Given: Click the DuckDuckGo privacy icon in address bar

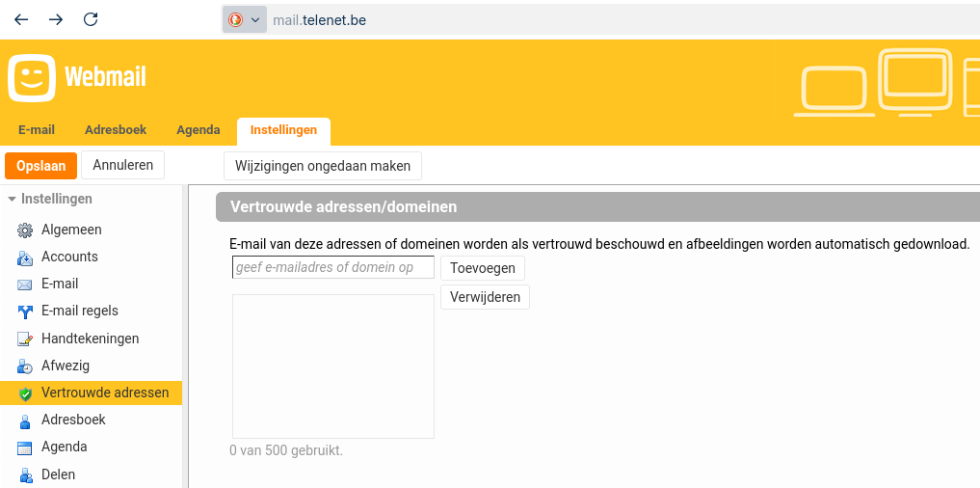Looking at the screenshot, I should (x=236, y=20).
